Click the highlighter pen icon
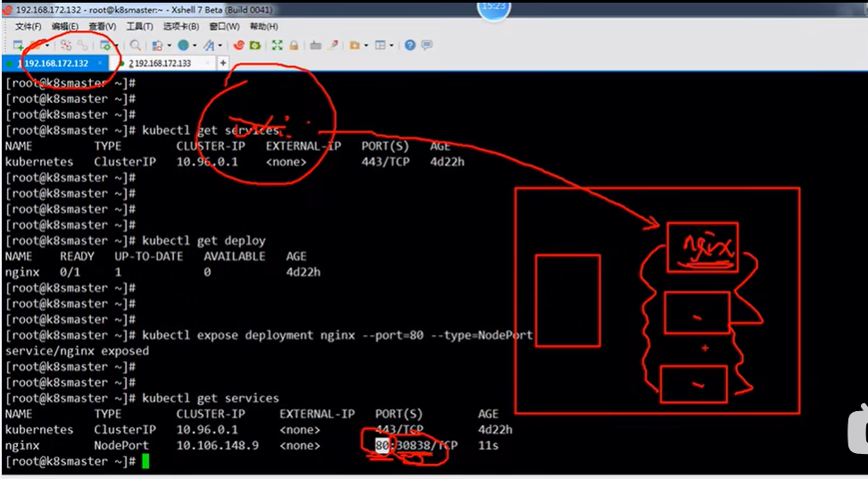 point(333,46)
